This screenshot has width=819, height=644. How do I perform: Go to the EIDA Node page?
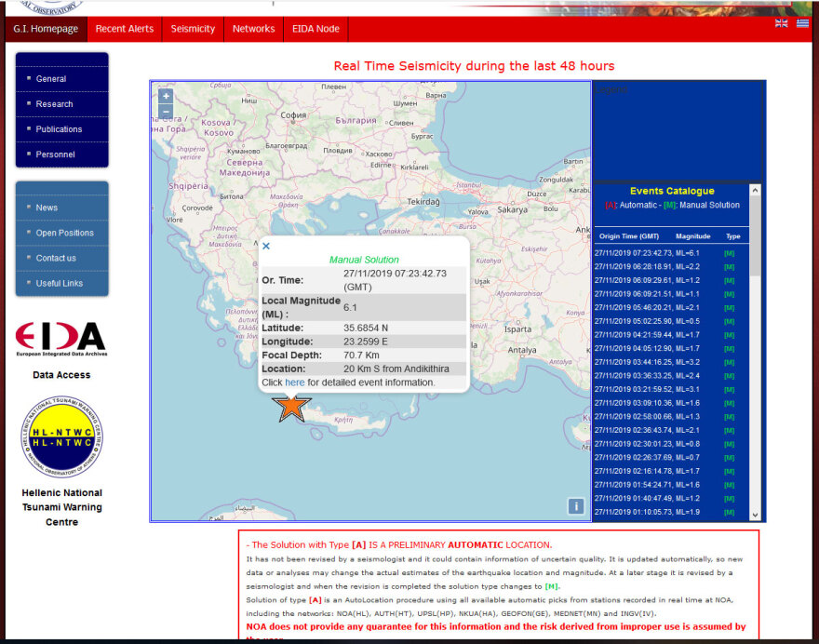click(x=316, y=29)
